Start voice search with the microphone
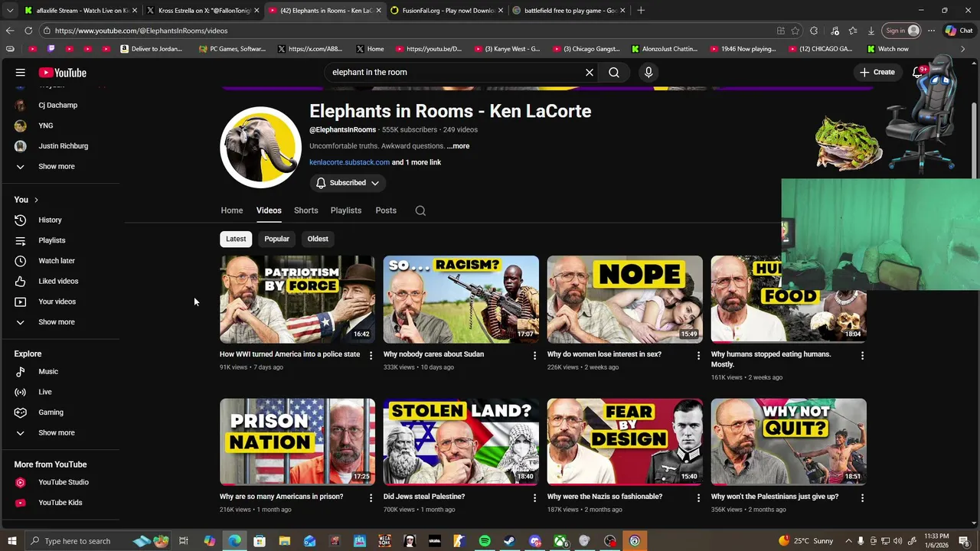 click(648, 73)
